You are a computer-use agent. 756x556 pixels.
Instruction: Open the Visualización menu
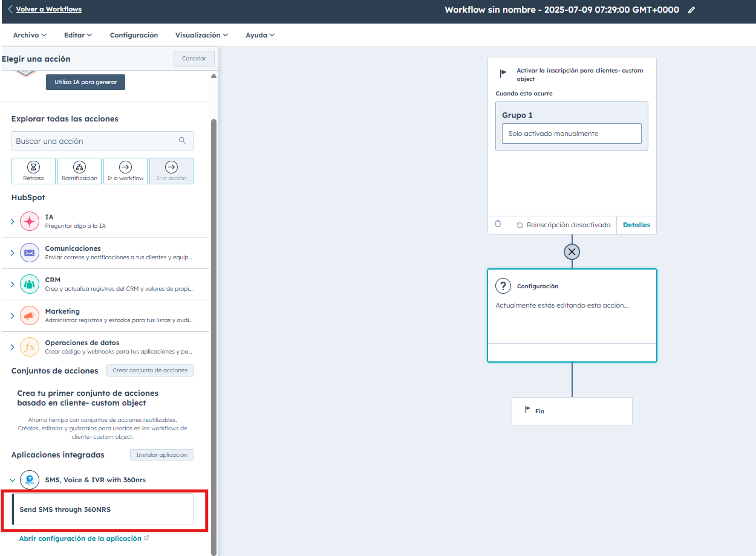coord(201,35)
